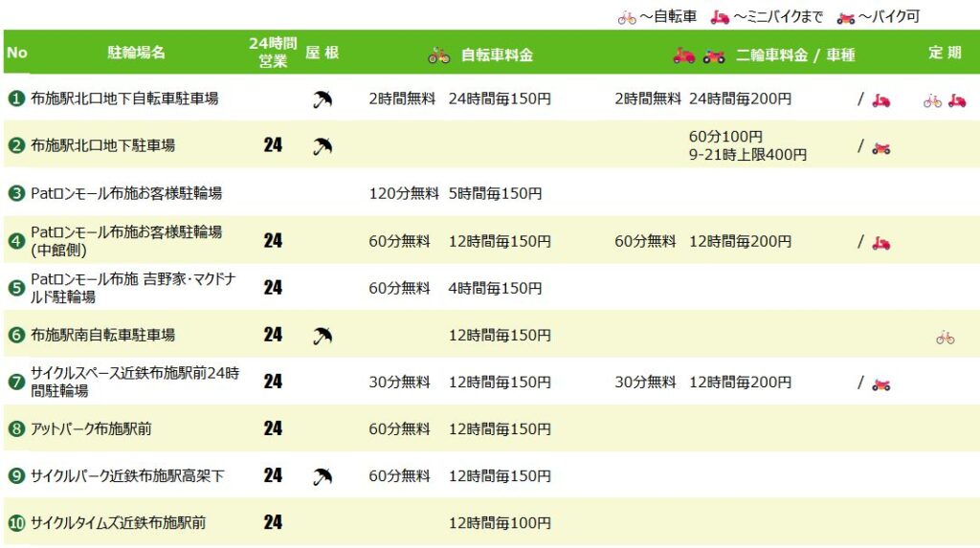Click the bicycle icon in row 6 定期 column

coord(945,338)
